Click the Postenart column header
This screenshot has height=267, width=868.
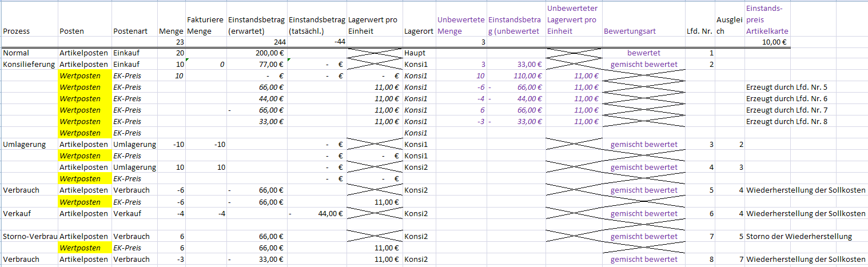(126, 31)
